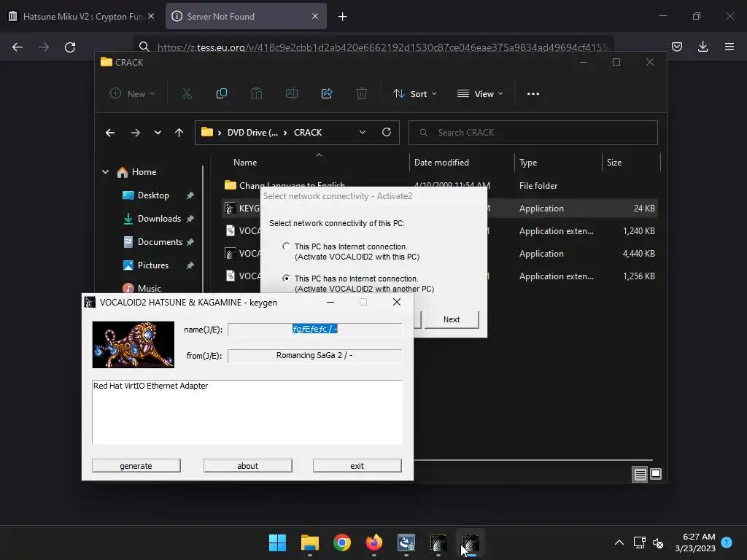Click DVD Drive breadcrumb in address bar
This screenshot has height=560, width=747.
(x=252, y=133)
